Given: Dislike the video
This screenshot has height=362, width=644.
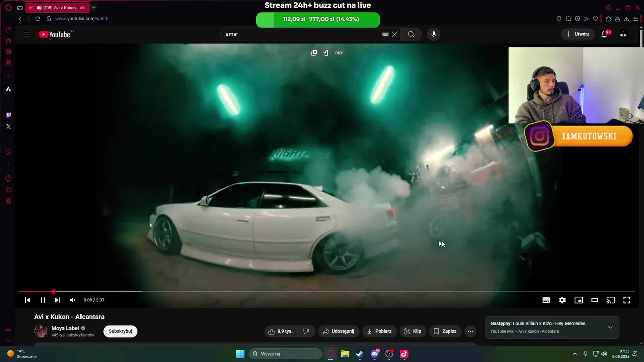Looking at the screenshot, I should [306, 331].
